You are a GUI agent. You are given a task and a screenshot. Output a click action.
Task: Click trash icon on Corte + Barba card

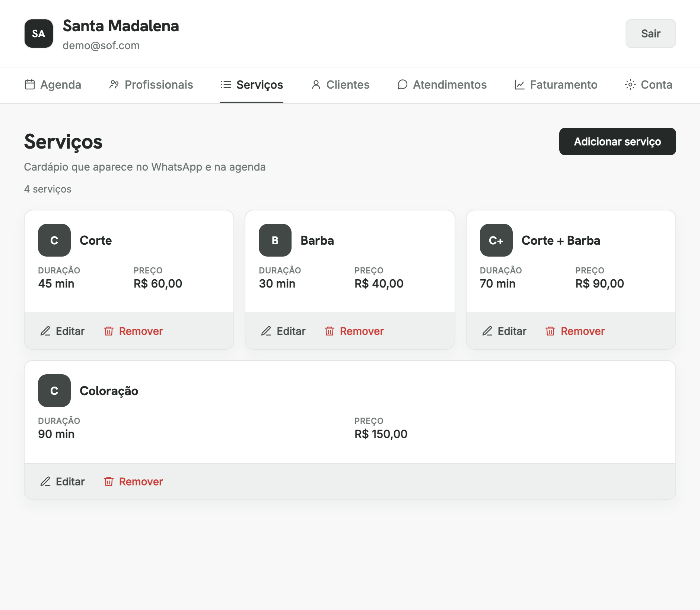(550, 331)
